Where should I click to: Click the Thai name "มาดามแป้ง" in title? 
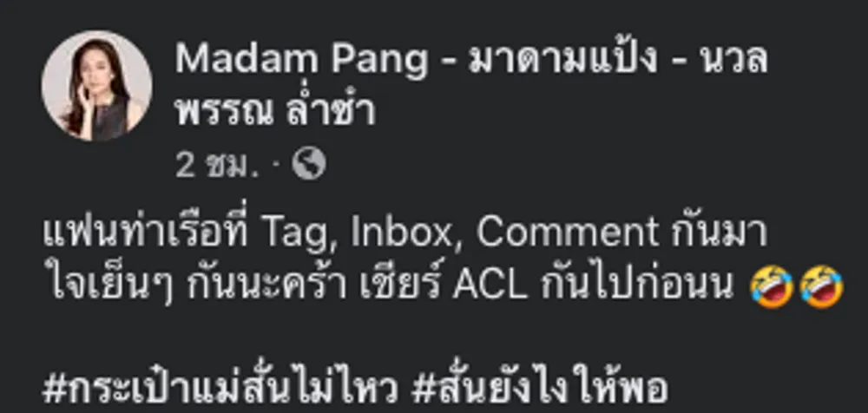point(562,59)
